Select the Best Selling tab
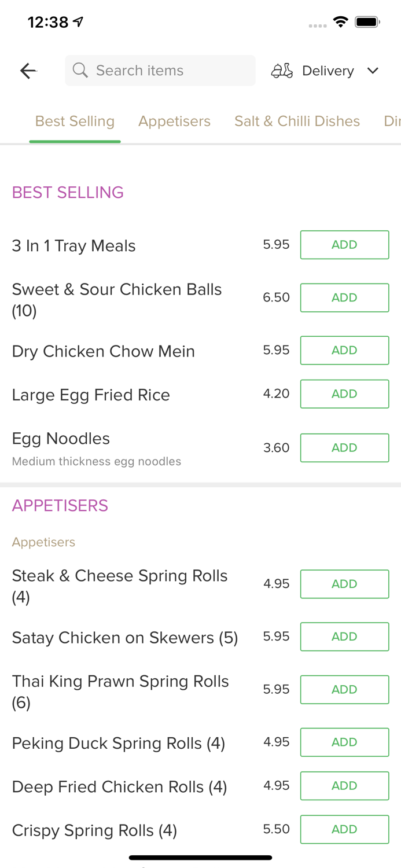This screenshot has width=401, height=868. (x=75, y=121)
